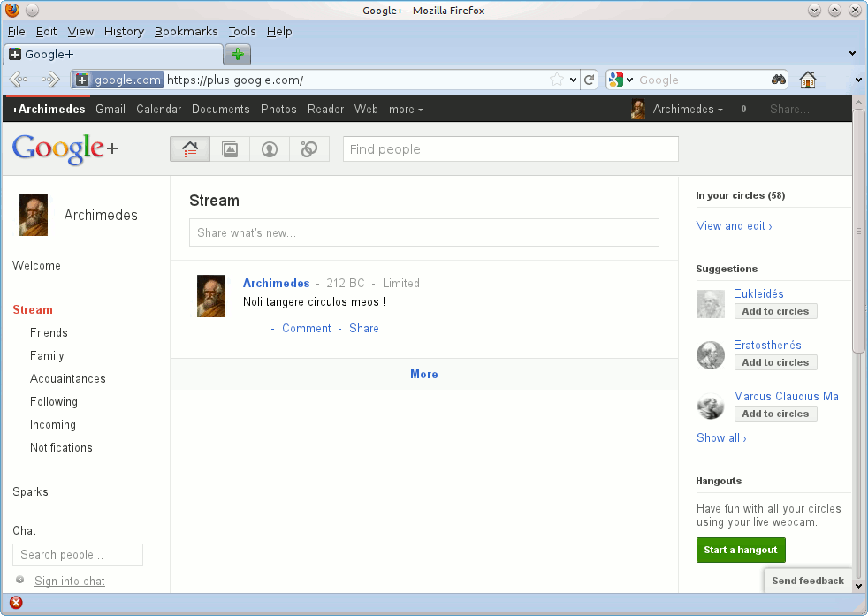Click Archimedes profile photo in left sidebar
This screenshot has width=868, height=616.
coord(34,215)
